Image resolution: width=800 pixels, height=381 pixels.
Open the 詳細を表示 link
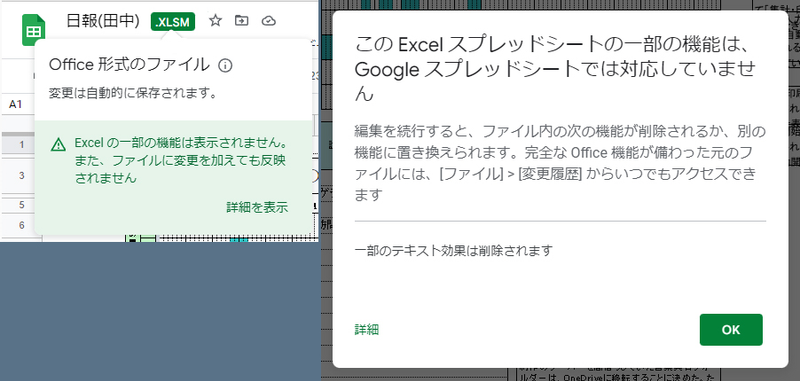257,207
